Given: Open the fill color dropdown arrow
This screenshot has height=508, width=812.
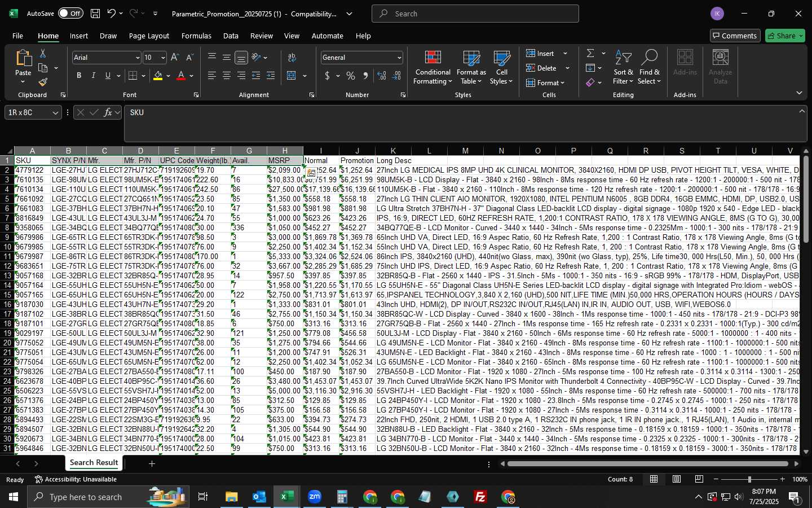Looking at the screenshot, I should [168, 76].
